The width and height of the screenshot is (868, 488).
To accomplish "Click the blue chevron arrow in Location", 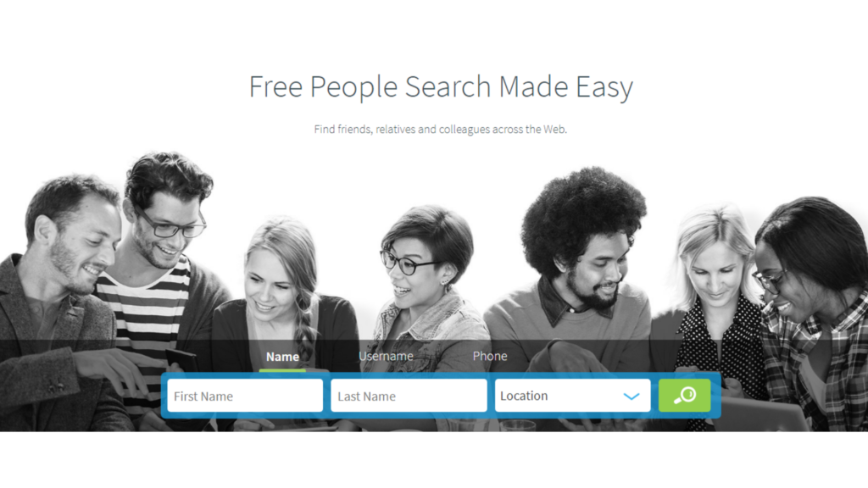I will point(631,396).
